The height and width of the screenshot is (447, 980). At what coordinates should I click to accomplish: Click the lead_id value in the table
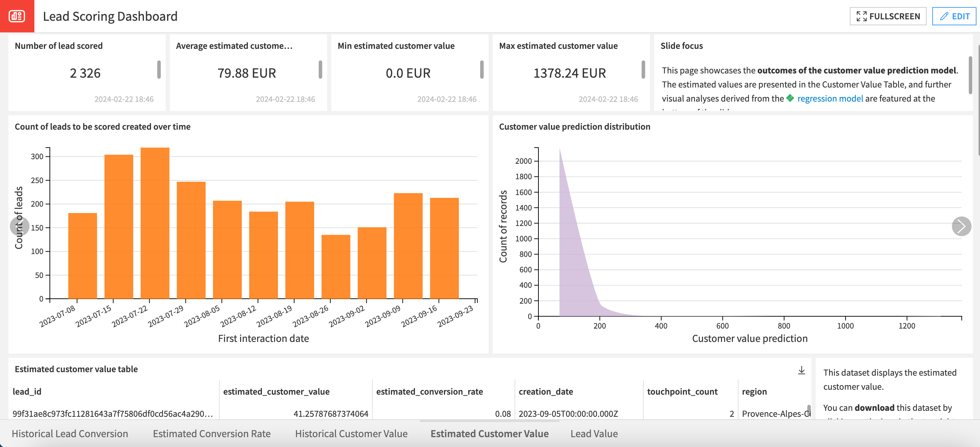coord(113,414)
